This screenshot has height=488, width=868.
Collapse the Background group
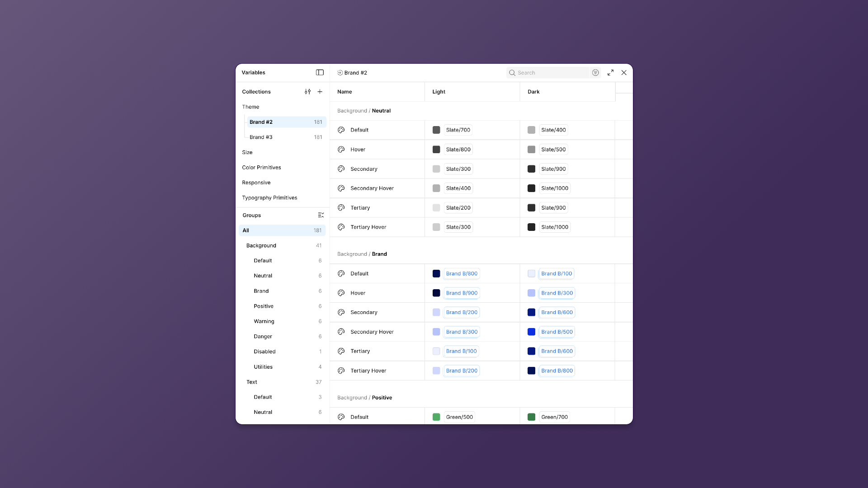tap(261, 245)
